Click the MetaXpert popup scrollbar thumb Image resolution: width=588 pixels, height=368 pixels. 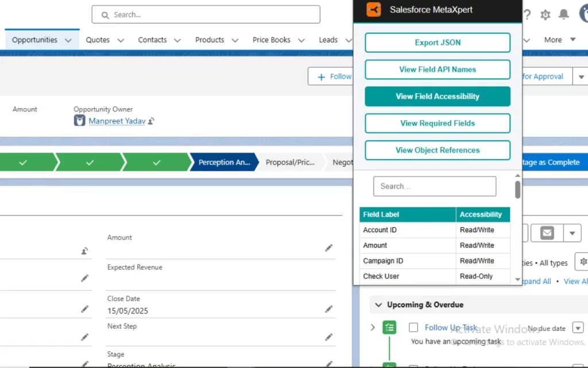[x=517, y=190]
